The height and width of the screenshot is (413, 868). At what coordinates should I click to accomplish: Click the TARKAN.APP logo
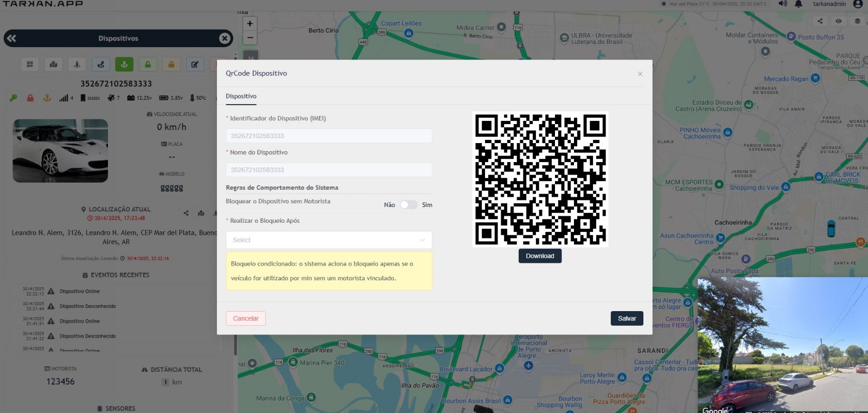43,4
